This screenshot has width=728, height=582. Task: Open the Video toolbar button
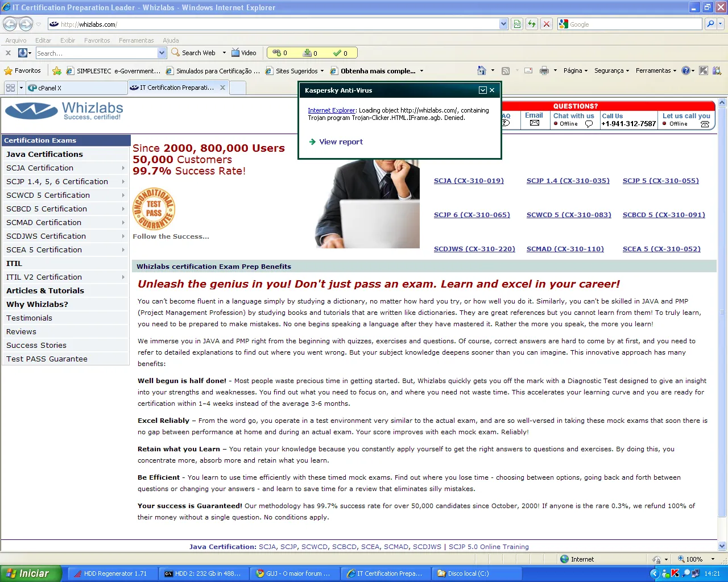[245, 53]
